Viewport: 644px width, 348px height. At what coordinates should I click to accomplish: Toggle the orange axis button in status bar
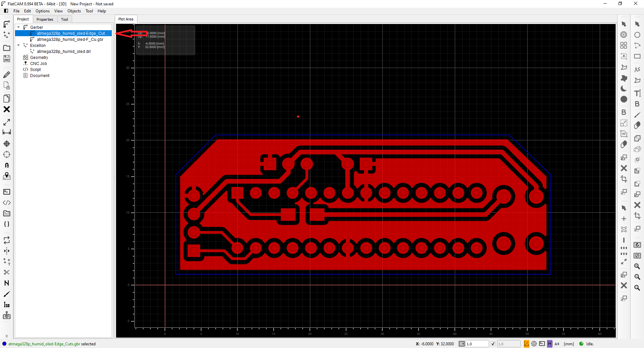[527, 344]
